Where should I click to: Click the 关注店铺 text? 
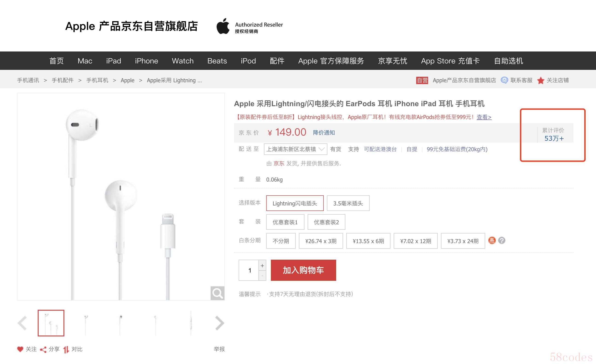point(558,80)
